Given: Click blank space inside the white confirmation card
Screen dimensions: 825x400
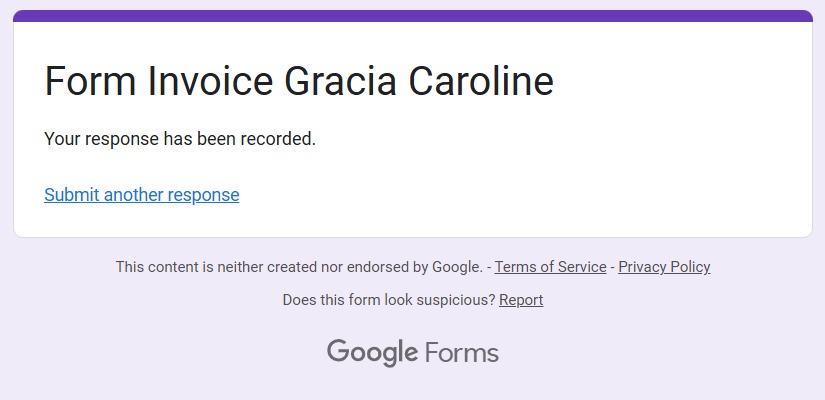Looking at the screenshot, I should [x=600, y=170].
